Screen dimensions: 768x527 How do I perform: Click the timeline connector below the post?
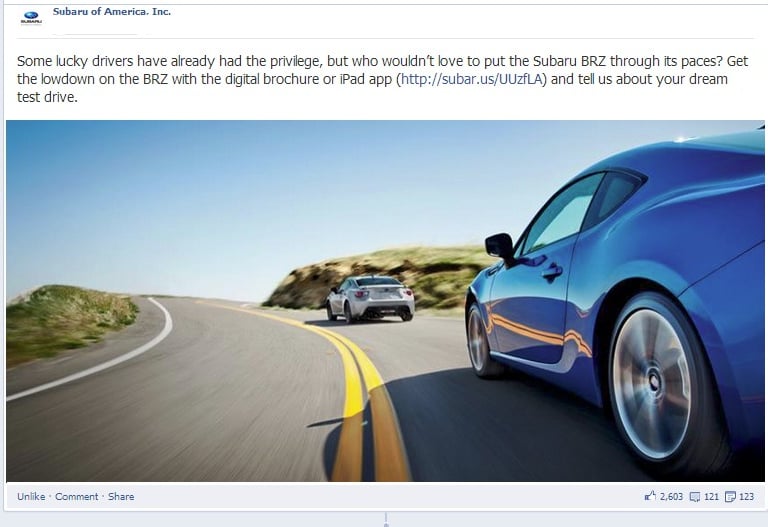point(386,520)
